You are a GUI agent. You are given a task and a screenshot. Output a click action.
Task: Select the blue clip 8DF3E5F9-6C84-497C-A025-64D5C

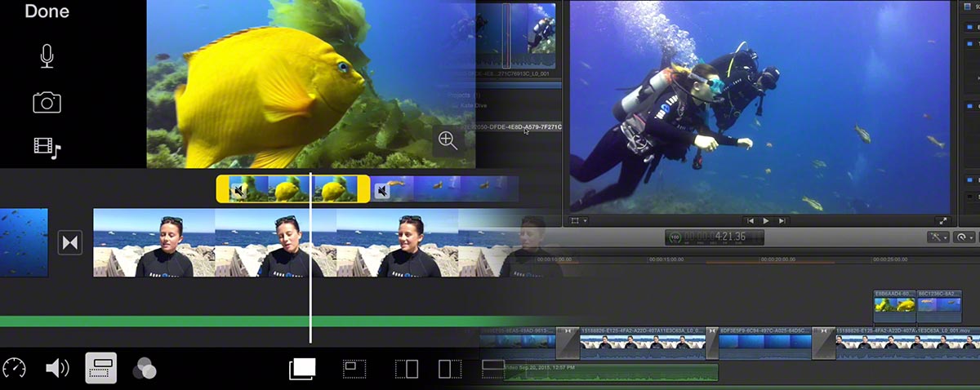point(765,343)
